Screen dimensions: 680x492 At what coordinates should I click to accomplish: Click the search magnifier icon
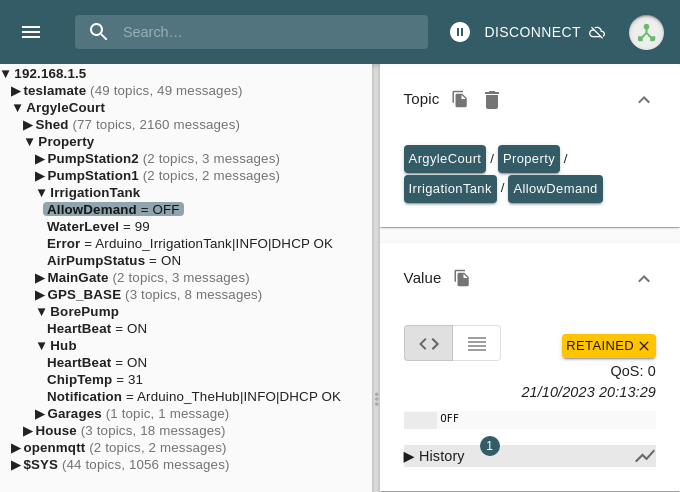(x=99, y=32)
